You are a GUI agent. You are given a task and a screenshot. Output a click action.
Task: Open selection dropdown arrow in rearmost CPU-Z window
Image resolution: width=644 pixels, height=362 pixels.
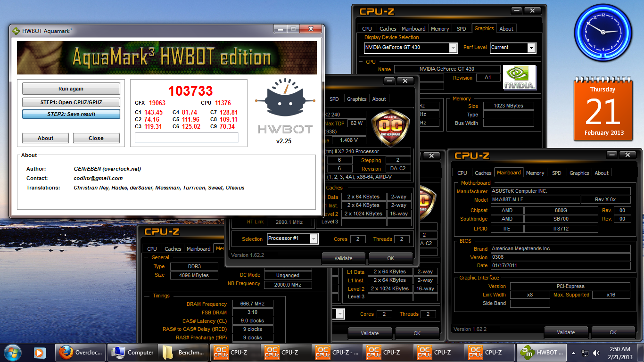(340, 314)
